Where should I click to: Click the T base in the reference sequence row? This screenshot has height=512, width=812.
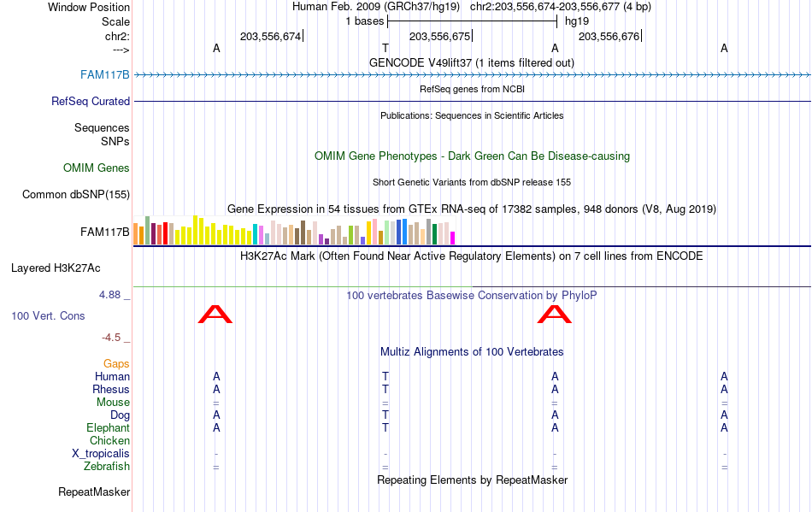click(x=385, y=48)
